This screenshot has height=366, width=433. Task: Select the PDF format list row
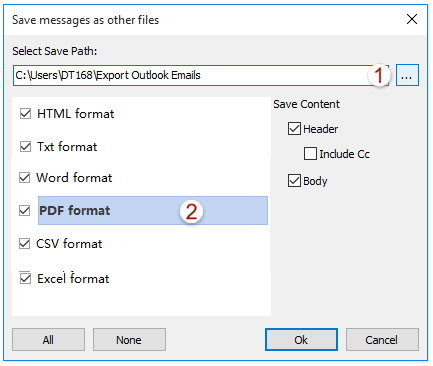point(153,210)
